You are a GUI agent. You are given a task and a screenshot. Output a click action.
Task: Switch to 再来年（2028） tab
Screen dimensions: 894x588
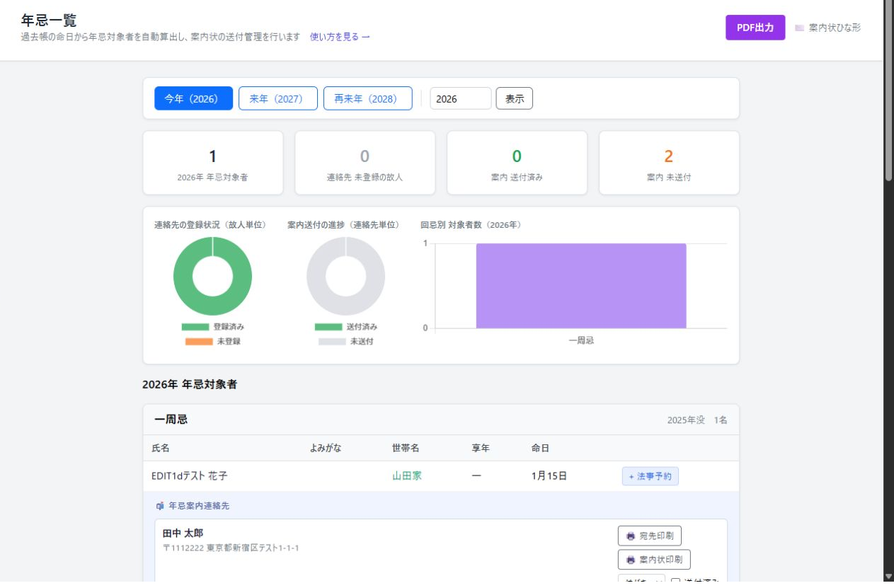click(x=368, y=98)
